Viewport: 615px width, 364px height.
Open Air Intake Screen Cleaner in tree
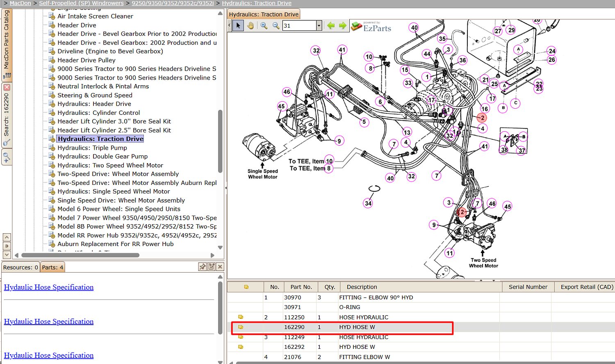[x=95, y=16]
